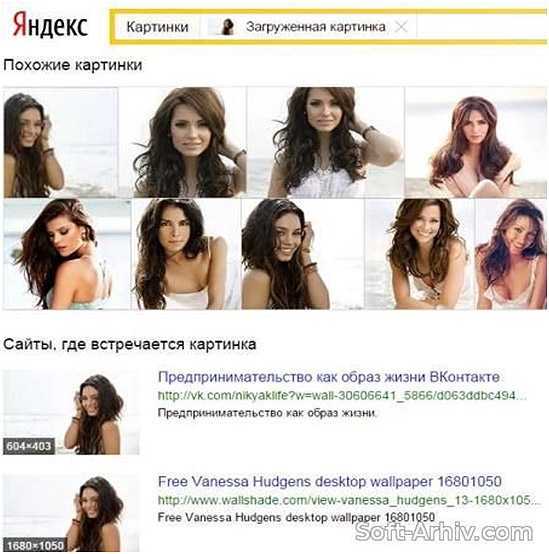
Task: Open last bottom-row similar image
Action: pos(511,254)
